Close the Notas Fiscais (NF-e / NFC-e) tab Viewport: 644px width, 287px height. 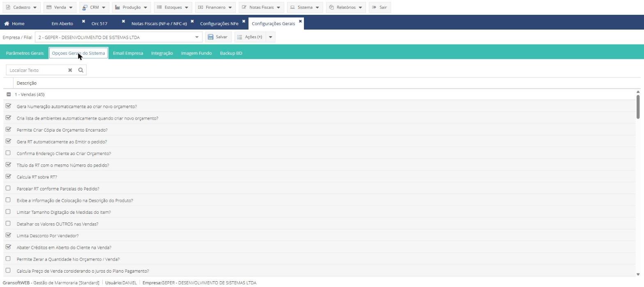(192, 21)
